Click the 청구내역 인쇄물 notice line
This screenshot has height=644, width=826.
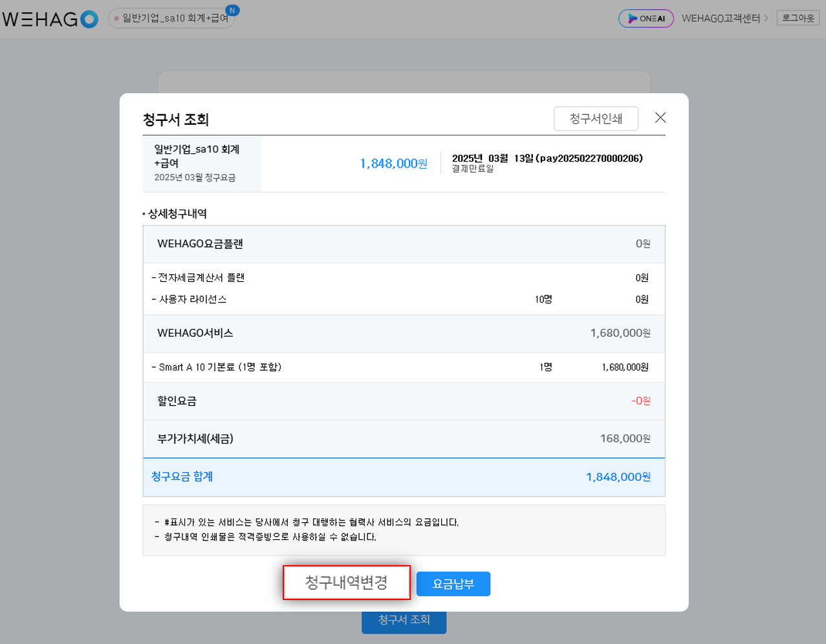[x=265, y=537]
